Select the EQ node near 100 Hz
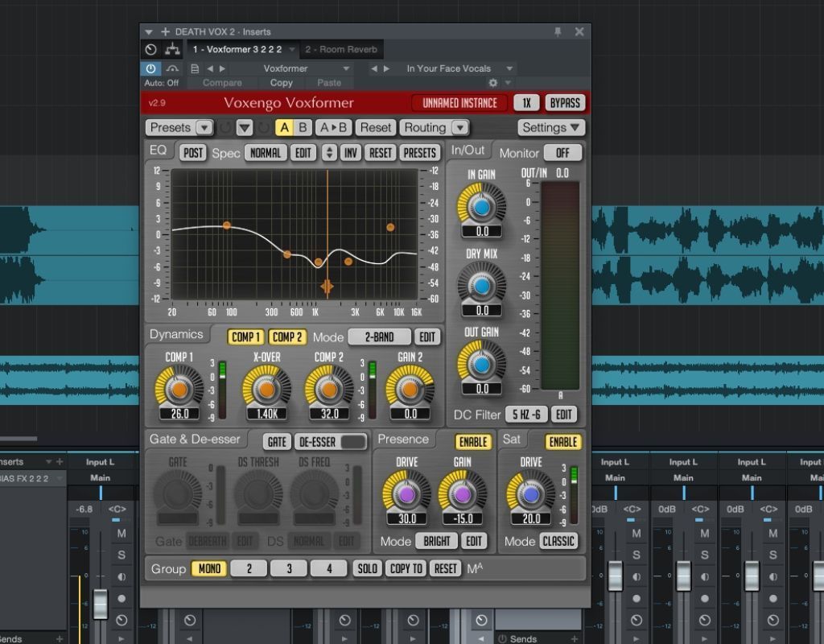This screenshot has height=644, width=824. pos(226,225)
